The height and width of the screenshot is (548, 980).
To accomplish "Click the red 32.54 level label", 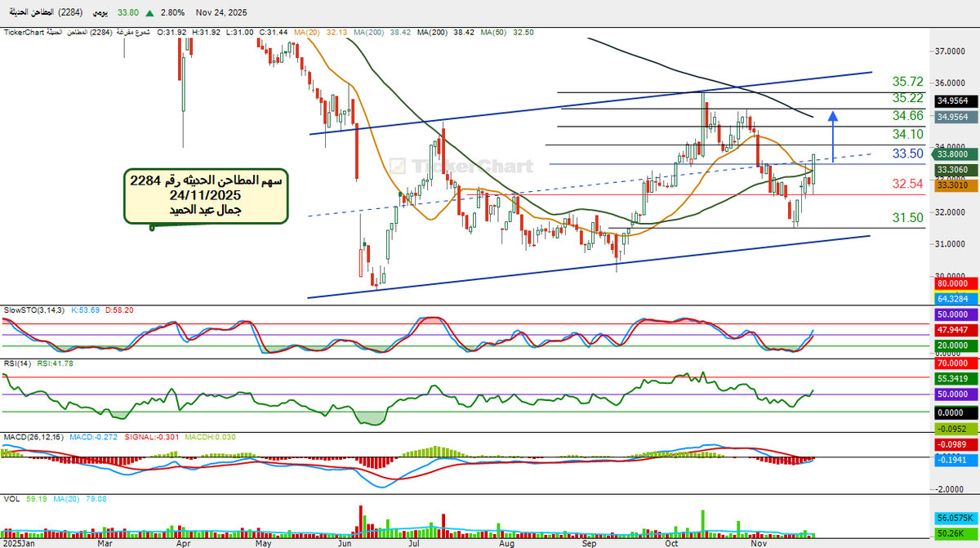I will (907, 184).
